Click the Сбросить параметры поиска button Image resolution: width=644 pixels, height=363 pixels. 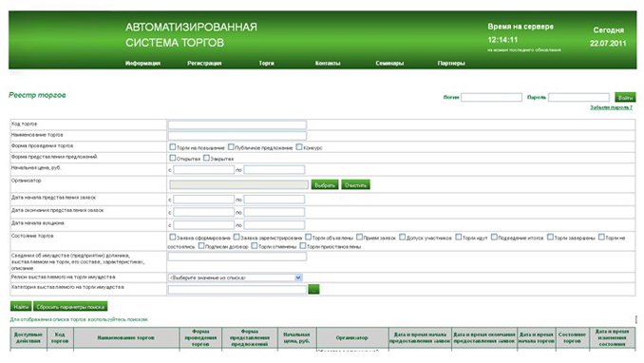point(70,307)
